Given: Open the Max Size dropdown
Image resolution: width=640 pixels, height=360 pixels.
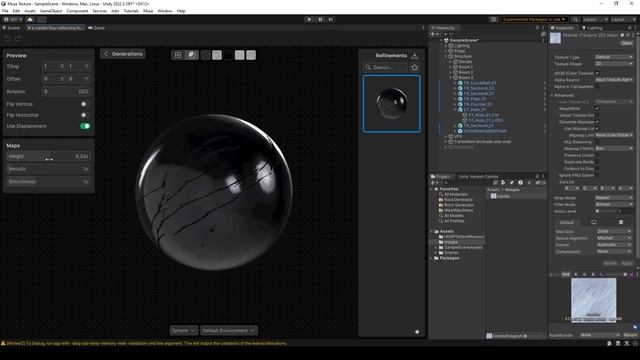Looking at the screenshot, I should click(614, 231).
